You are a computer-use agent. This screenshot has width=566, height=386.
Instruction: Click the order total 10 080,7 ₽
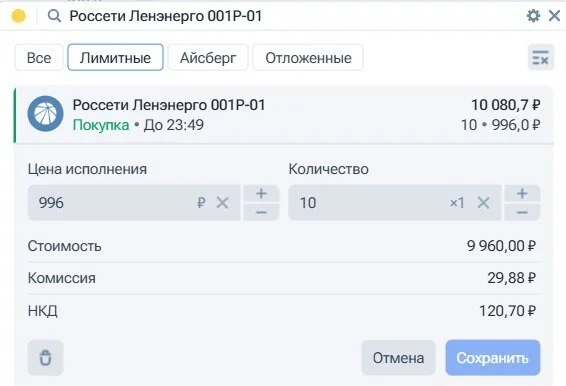506,105
